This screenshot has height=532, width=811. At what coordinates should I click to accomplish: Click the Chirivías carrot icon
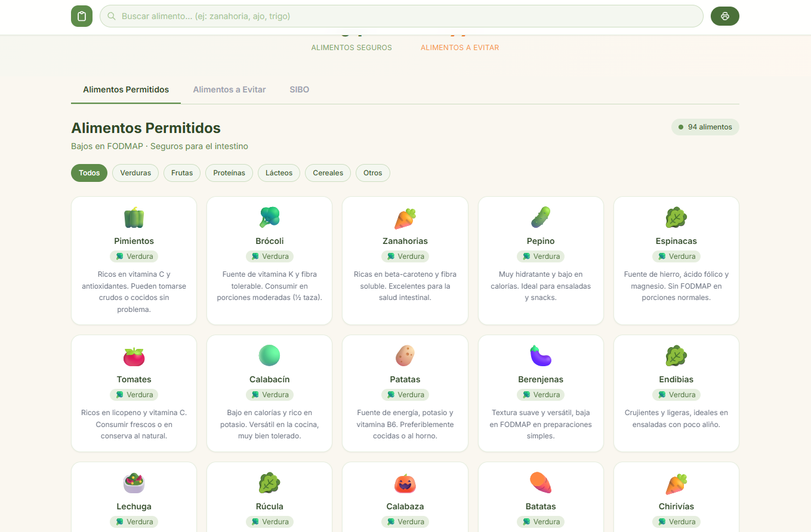pyautogui.click(x=676, y=483)
